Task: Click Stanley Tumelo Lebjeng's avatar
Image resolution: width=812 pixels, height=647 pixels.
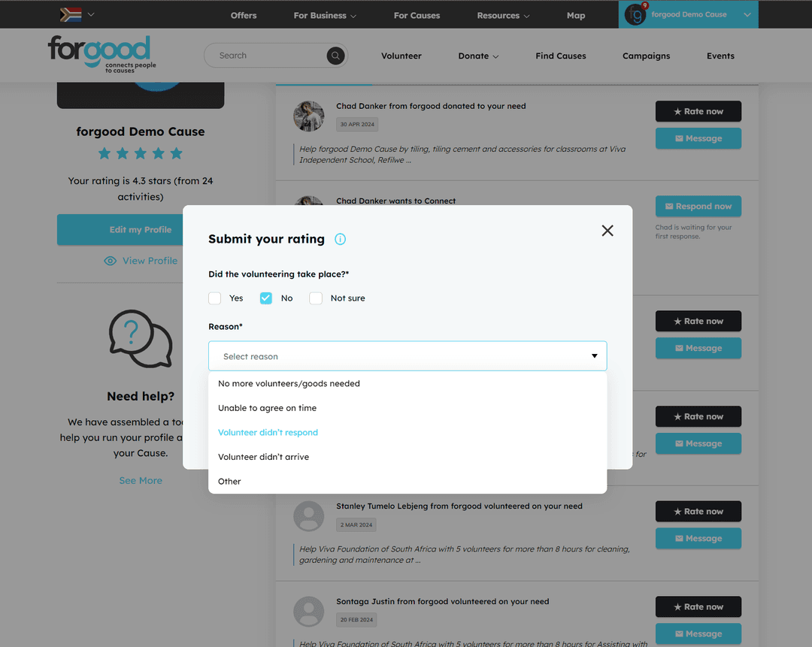Action: [x=308, y=516]
